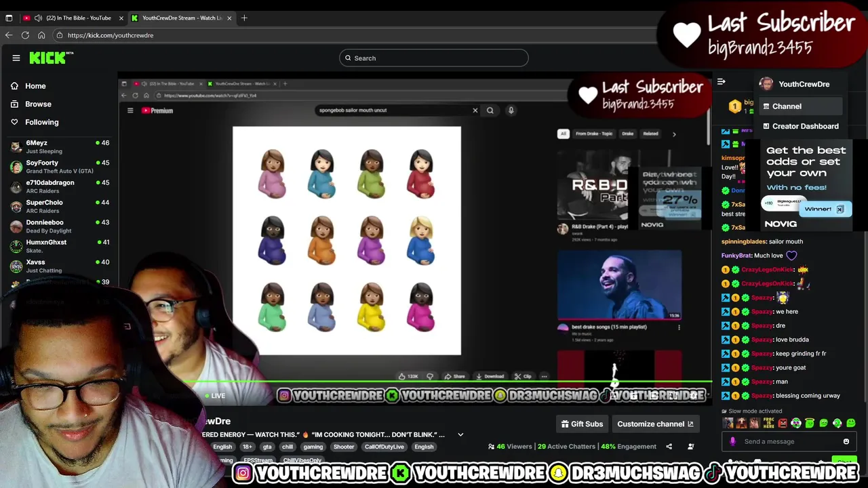Click the purple microphone chat icon
Screen dimensions: 868x488
pos(732,442)
